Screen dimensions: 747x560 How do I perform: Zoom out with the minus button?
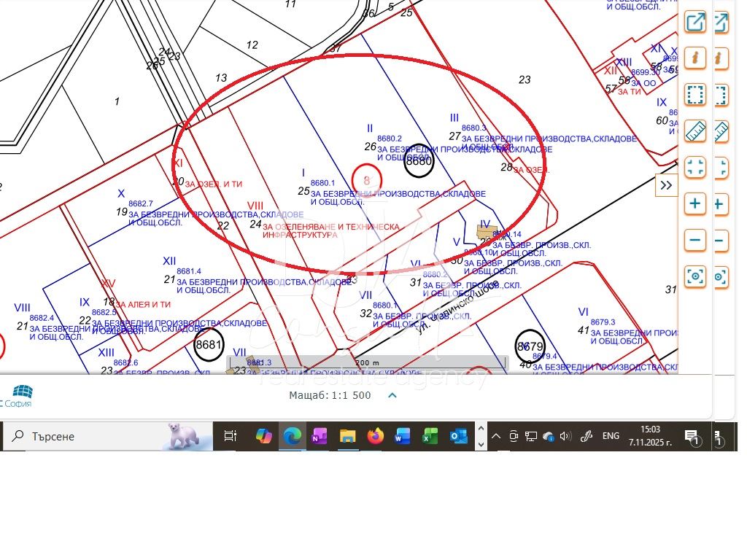695,240
